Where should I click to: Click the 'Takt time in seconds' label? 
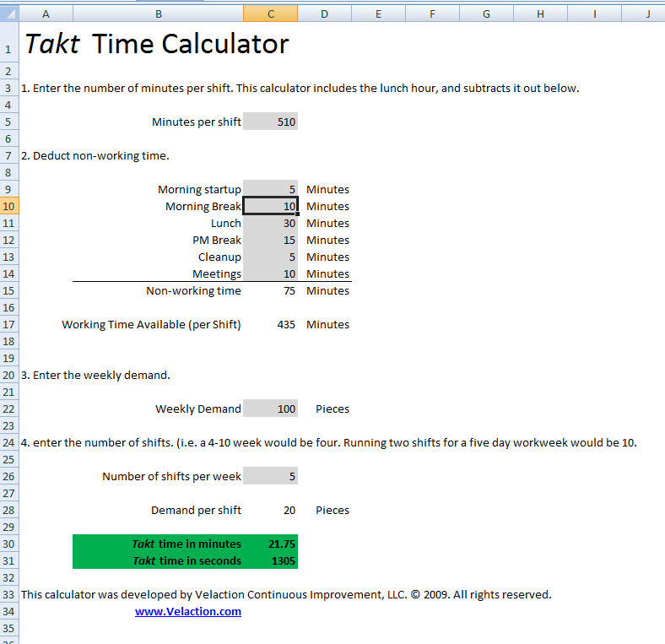(x=187, y=560)
